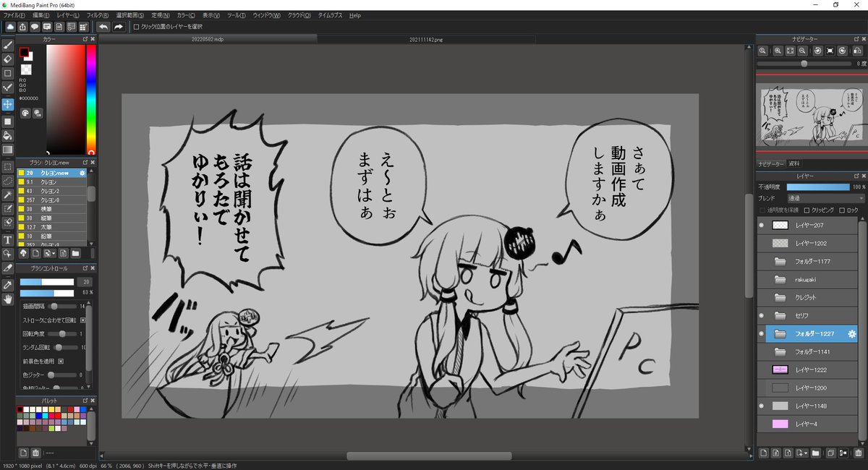
Task: Switch to 20220502.mdp document tab
Action: click(208, 39)
